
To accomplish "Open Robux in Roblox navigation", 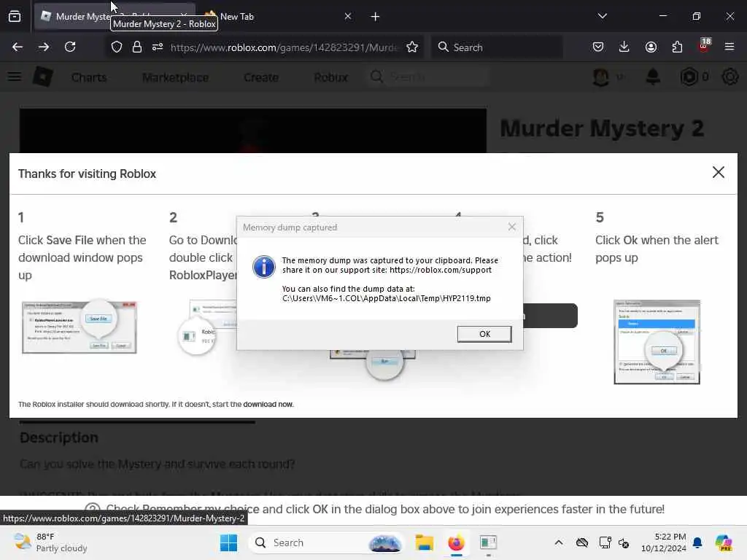I will 330,77.
